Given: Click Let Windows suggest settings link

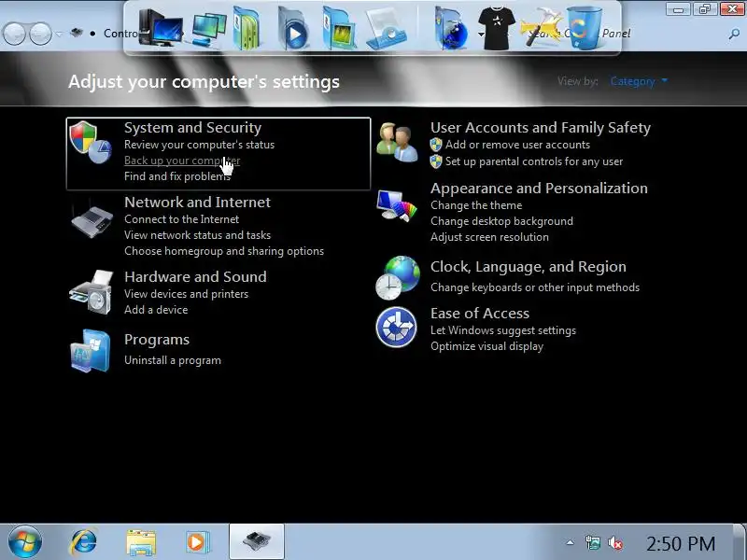Looking at the screenshot, I should 503,330.
